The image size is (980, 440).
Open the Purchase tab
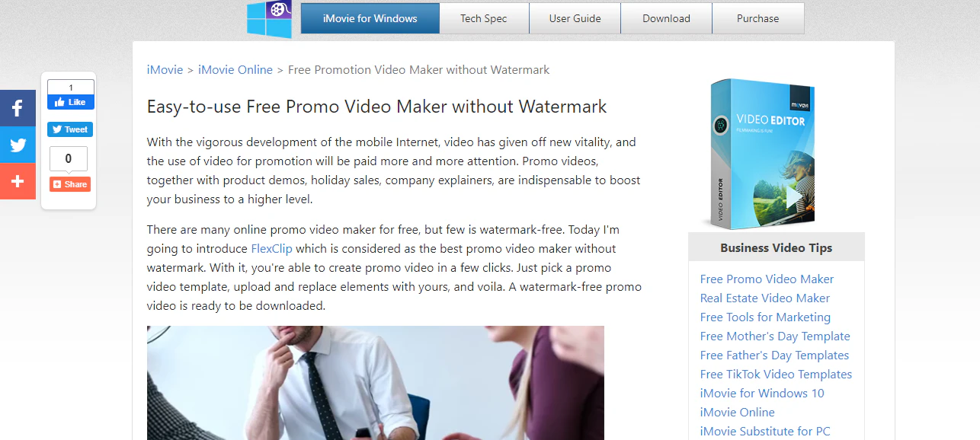click(x=758, y=18)
